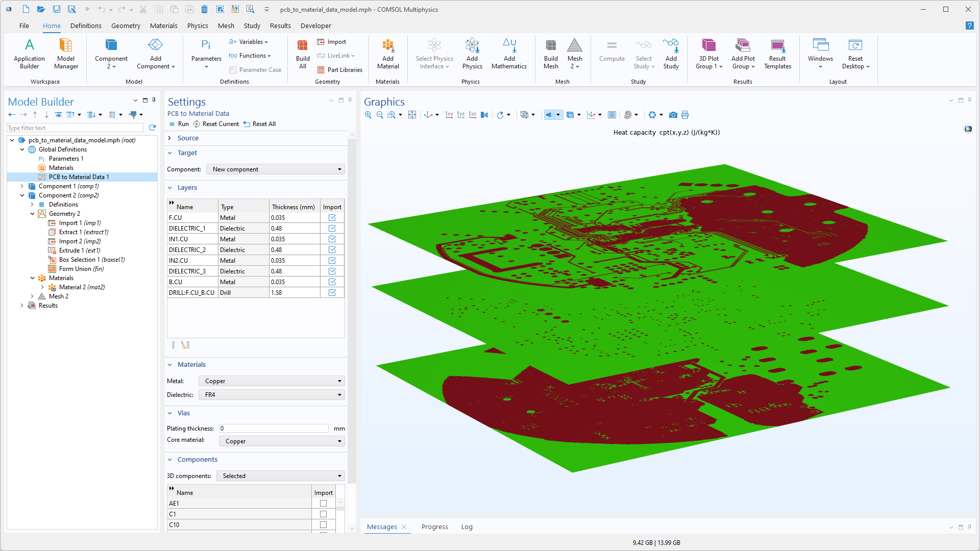Open the Physics ribbon tab

pos(198,26)
